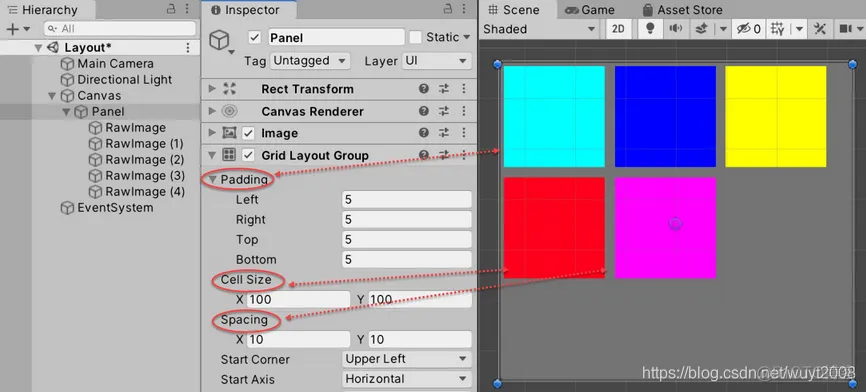Open Canvas Renderer component kebab menu
This screenshot has height=392, width=866.
(x=464, y=111)
